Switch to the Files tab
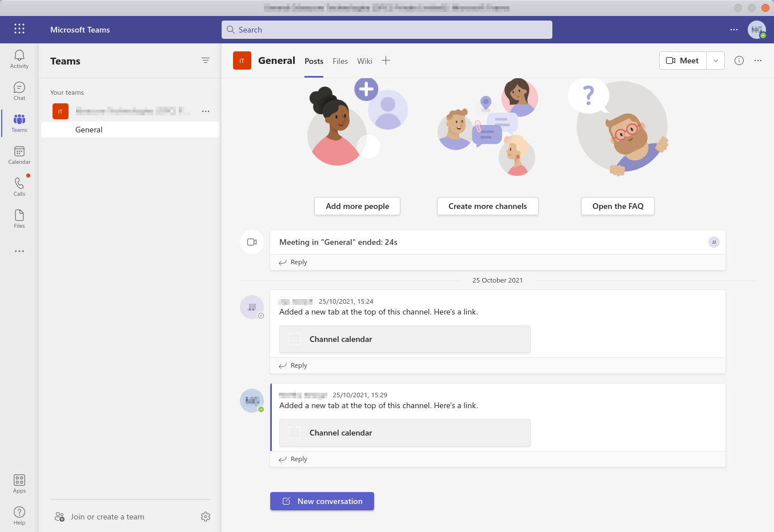Screen dimensions: 774x532 point(340,61)
